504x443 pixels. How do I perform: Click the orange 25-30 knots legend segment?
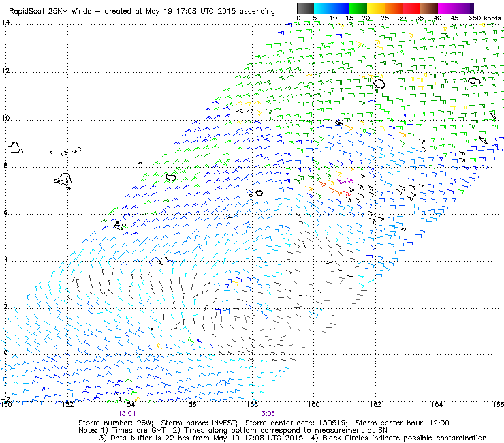[394, 8]
